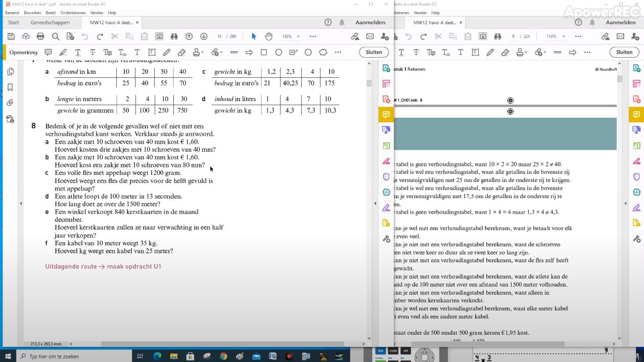The height and width of the screenshot is (362, 644).
Task: Share link icon in left window
Action: coord(355,36)
